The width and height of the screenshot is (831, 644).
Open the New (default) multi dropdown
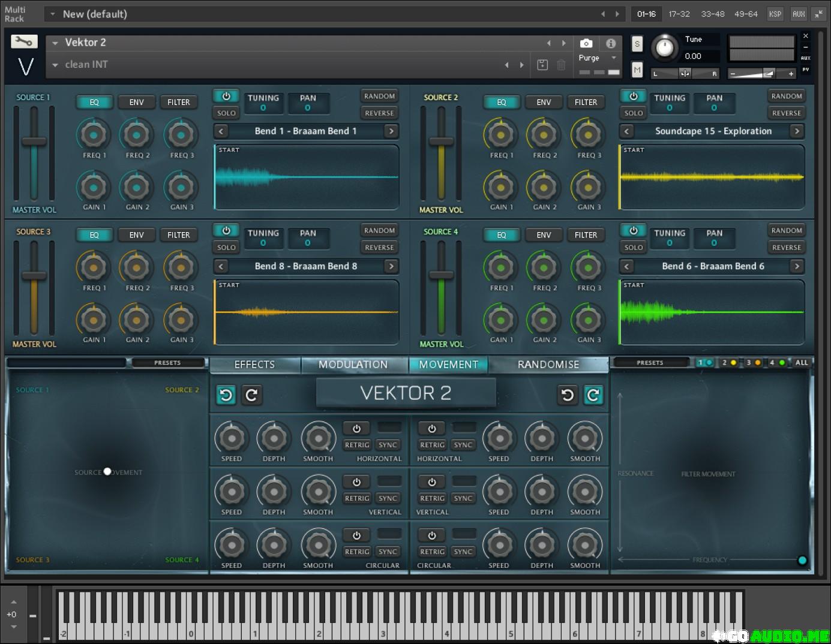53,14
